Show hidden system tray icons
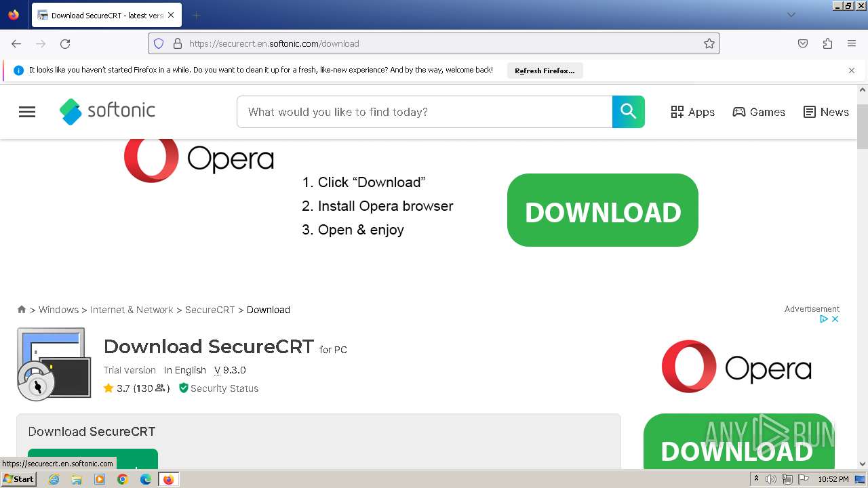The height and width of the screenshot is (488, 868). 756,479
